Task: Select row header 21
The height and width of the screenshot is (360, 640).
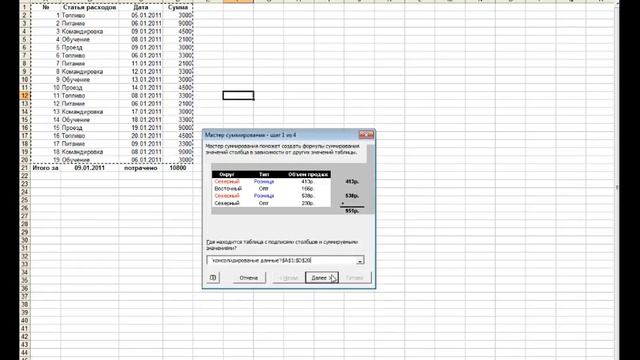Action: [25, 168]
